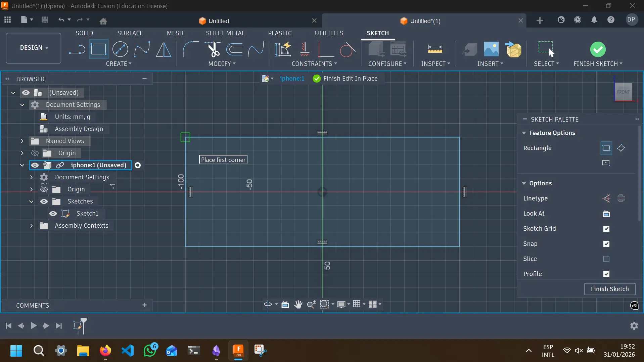Click the Insert Image icon

(491, 49)
